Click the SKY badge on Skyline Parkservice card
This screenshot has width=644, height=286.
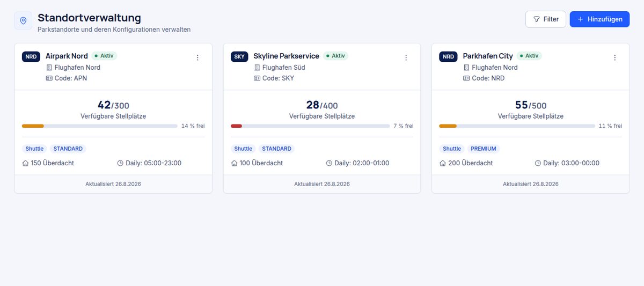pos(239,56)
